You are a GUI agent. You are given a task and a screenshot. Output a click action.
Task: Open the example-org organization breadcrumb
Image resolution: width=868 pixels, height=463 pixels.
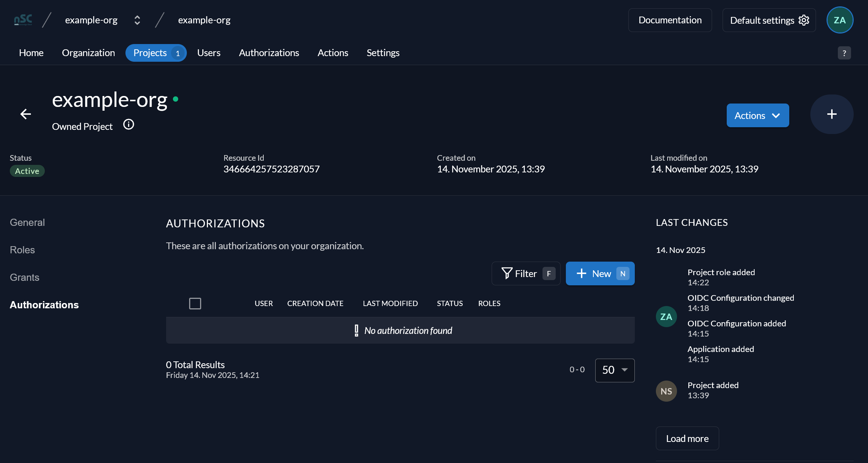tap(91, 20)
